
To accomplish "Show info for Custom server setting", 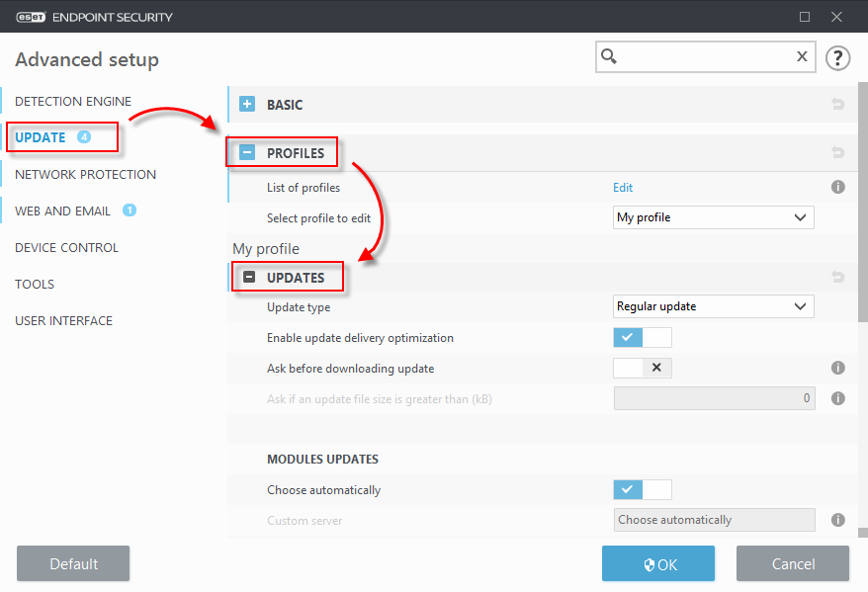I will [x=837, y=520].
